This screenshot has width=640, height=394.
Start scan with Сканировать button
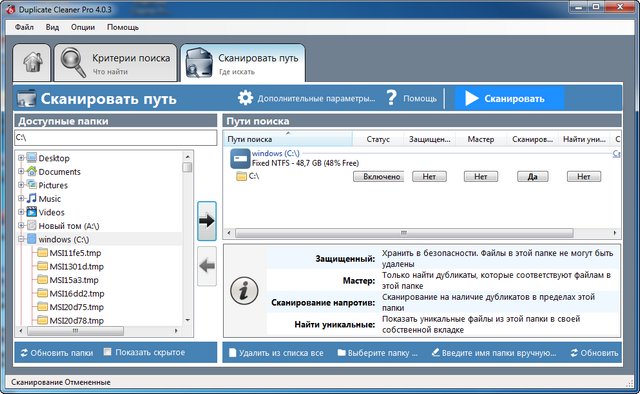509,98
